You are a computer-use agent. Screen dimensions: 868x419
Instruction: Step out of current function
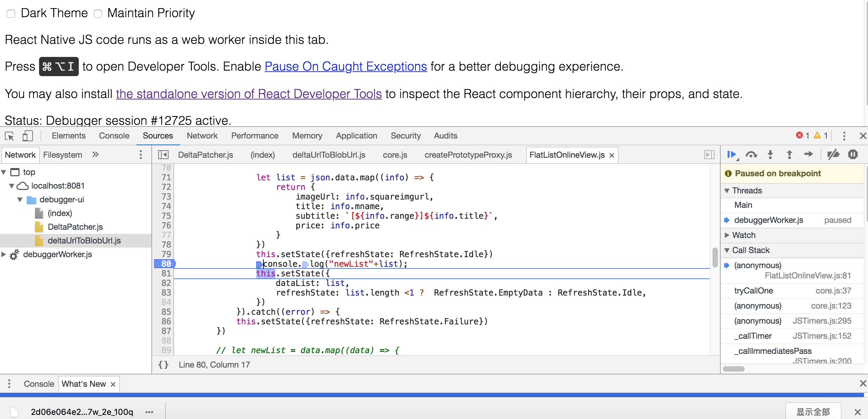[x=789, y=155]
